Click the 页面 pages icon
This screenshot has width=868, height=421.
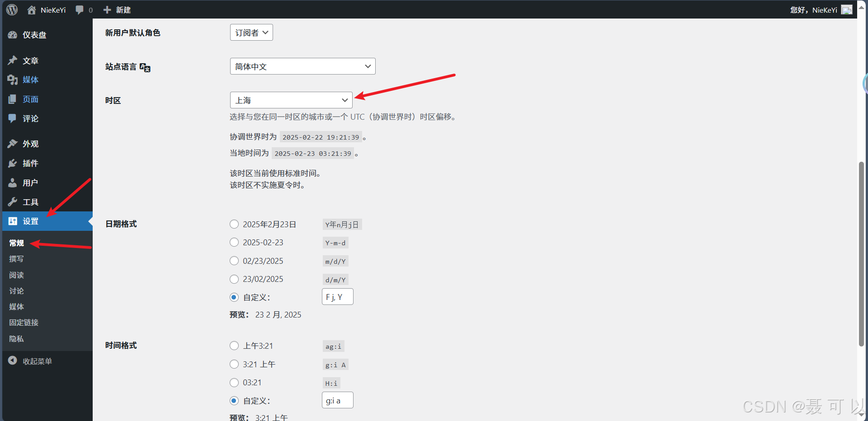(13, 99)
